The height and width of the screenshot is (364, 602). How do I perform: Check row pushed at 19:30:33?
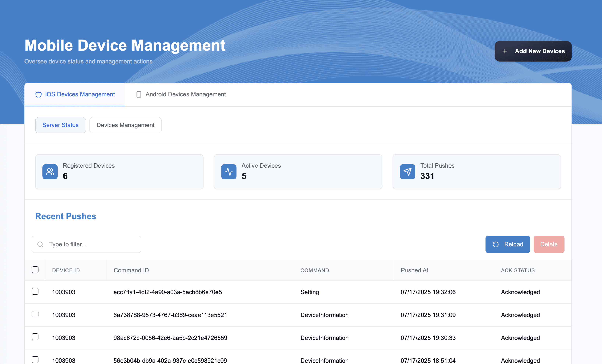(x=35, y=337)
